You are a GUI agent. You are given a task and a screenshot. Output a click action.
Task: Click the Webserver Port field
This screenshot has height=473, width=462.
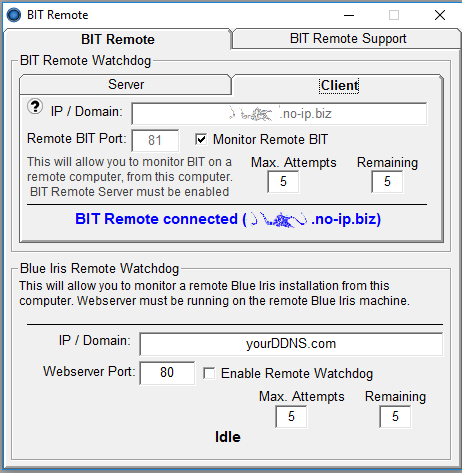tap(167, 373)
